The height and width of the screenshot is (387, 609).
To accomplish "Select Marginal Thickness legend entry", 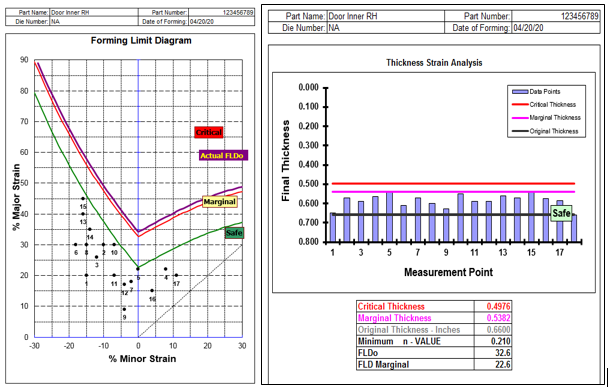I will [x=547, y=117].
